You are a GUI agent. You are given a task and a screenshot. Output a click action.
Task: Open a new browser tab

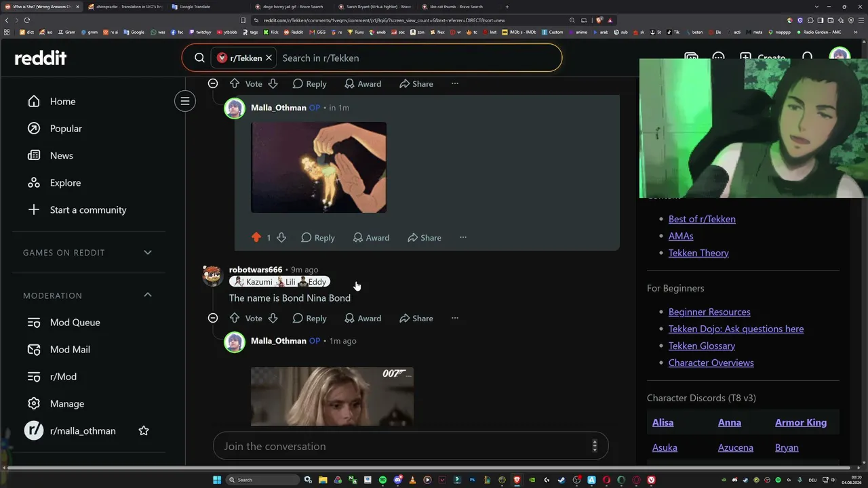507,7
